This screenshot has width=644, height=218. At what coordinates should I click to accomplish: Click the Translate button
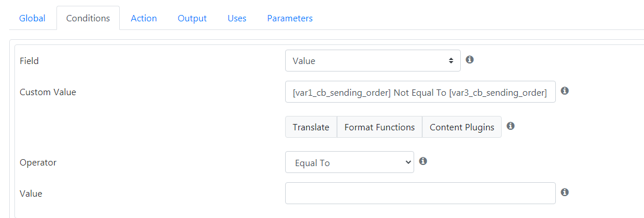tap(311, 127)
